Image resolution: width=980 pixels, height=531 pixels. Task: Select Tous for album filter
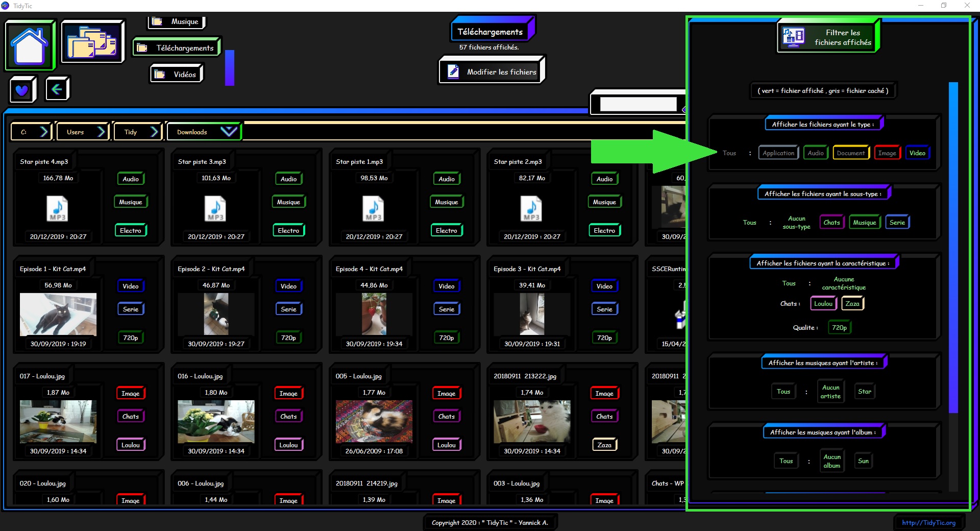pyautogui.click(x=786, y=461)
